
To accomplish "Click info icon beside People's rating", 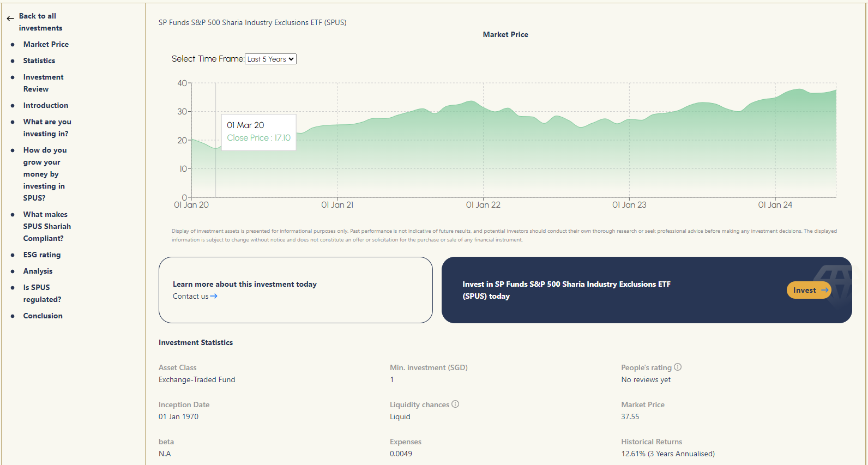I will pos(678,367).
